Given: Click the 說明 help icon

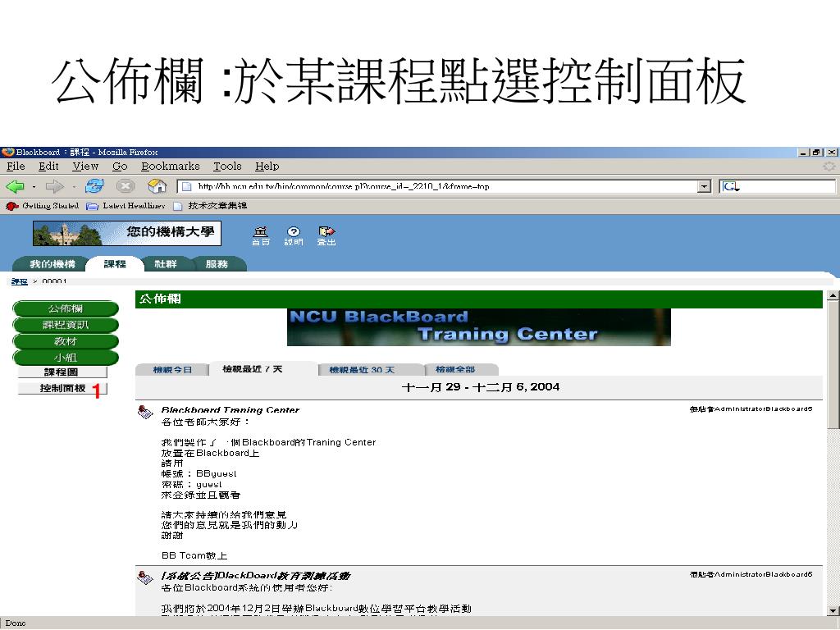Looking at the screenshot, I should click(x=294, y=235).
